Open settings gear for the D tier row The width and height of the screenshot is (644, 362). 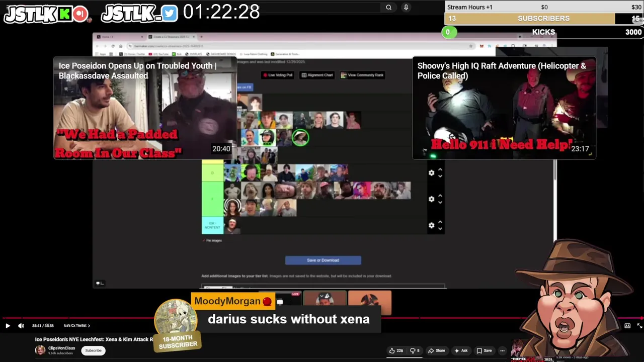tap(431, 172)
